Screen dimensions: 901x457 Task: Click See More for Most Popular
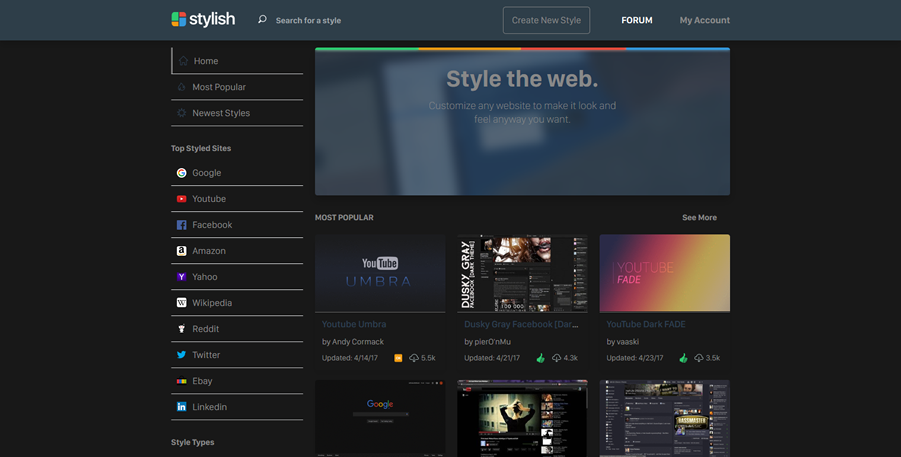pyautogui.click(x=699, y=217)
